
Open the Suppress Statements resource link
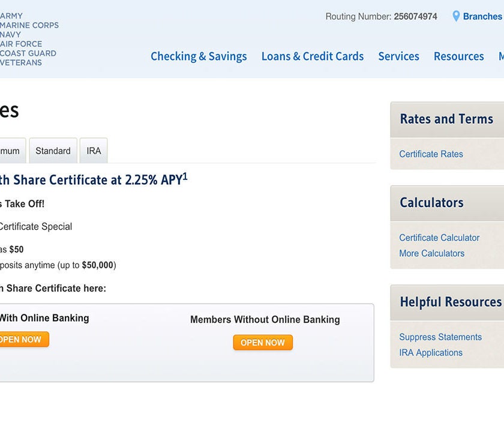click(x=440, y=337)
